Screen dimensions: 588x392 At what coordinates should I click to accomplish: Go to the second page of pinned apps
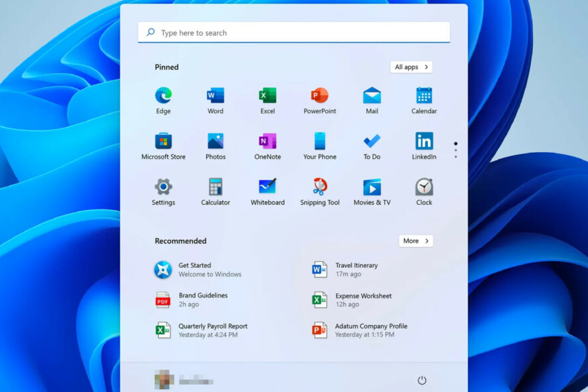pos(456,150)
